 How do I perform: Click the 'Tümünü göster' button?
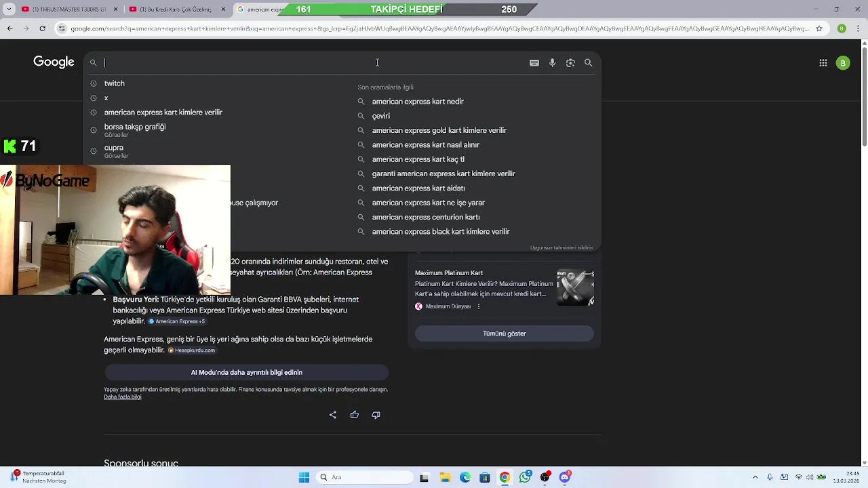coord(504,333)
